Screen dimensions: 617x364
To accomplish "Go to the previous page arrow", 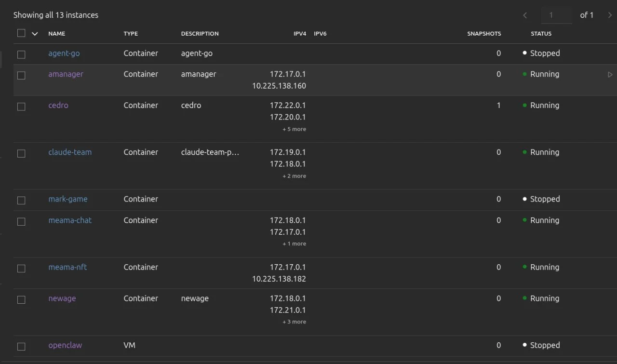I will (x=525, y=15).
